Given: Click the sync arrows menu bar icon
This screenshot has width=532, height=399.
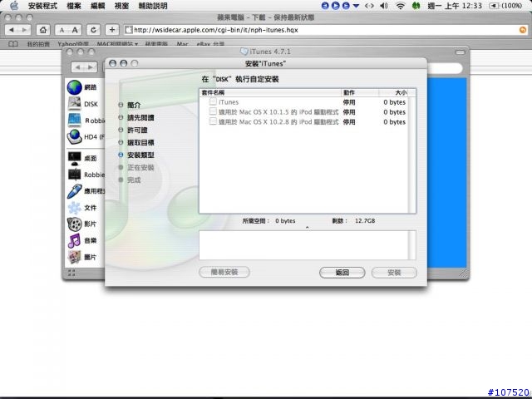Looking at the screenshot, I should pos(369,6).
